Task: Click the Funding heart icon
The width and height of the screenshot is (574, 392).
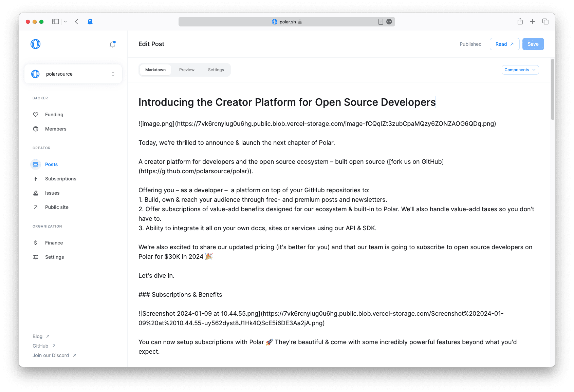Action: point(36,115)
